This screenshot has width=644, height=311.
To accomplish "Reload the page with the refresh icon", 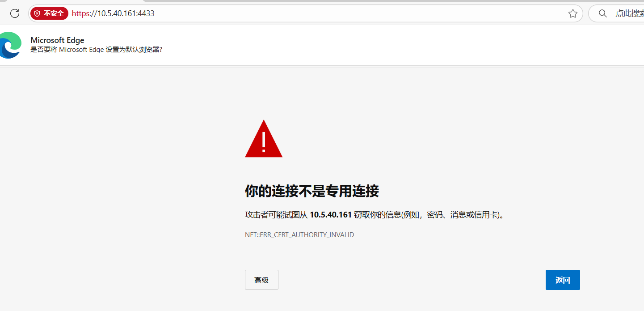I will (x=15, y=13).
